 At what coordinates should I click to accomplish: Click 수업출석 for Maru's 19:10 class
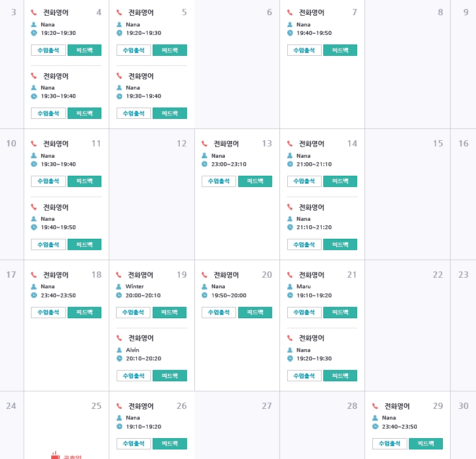coord(304,313)
